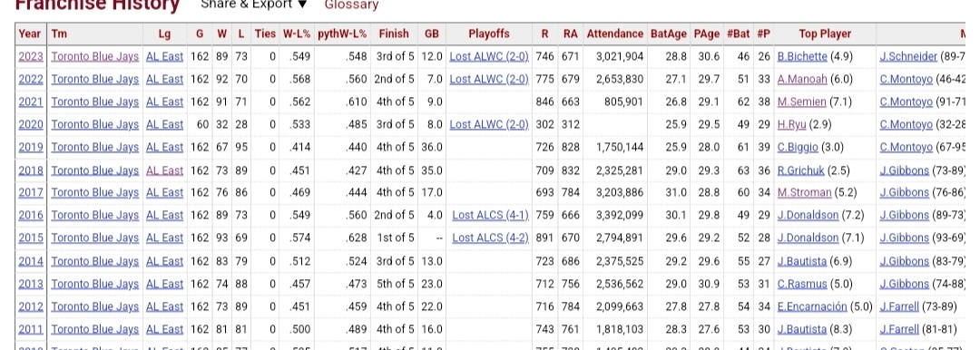Sort table by Playoffs column header
Image resolution: width=980 pixels, height=350 pixels.
point(489,34)
